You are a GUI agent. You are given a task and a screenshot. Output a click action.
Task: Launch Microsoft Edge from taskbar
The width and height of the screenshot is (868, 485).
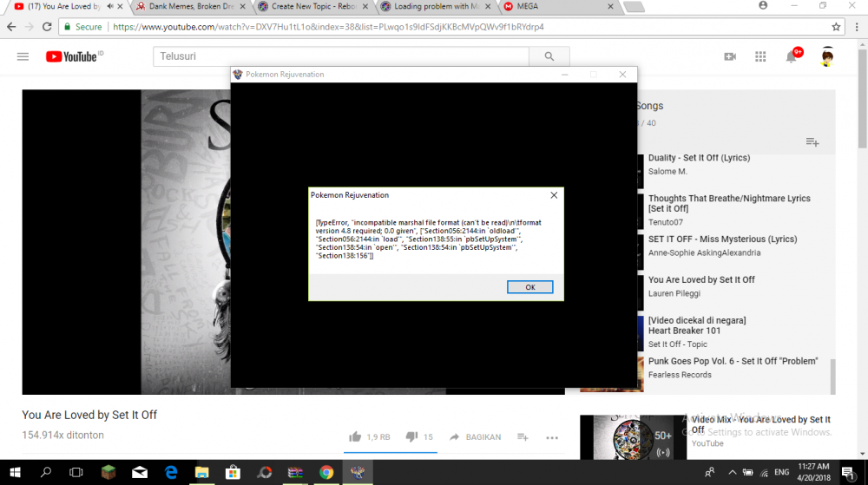coord(171,472)
